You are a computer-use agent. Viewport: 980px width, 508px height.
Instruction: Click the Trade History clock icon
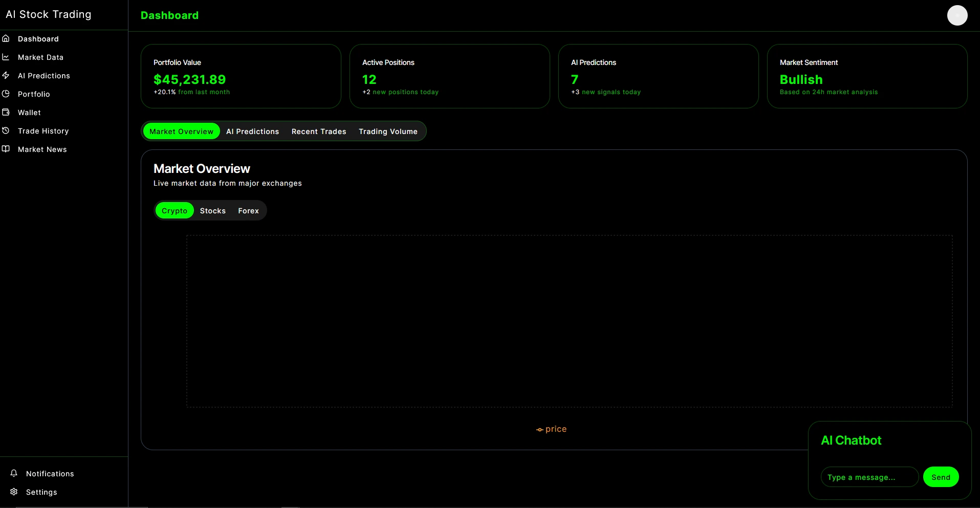click(x=6, y=131)
